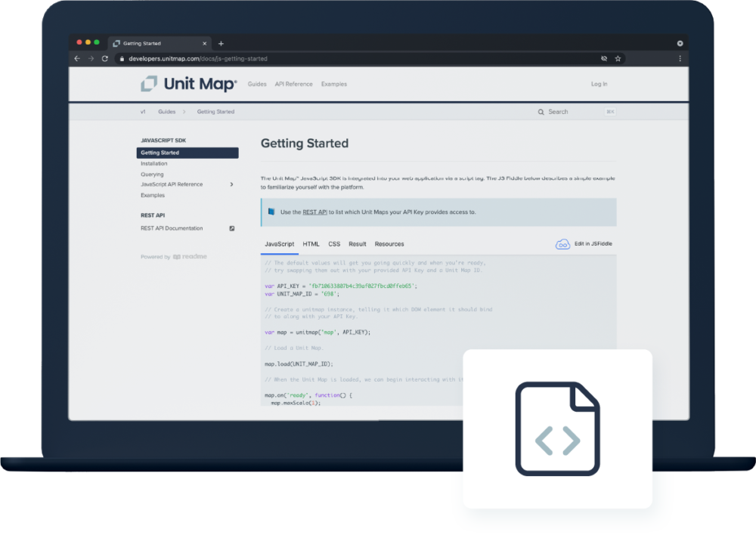756x538 pixels.
Task: Click the eye icon in the address bar
Action: pyautogui.click(x=603, y=58)
